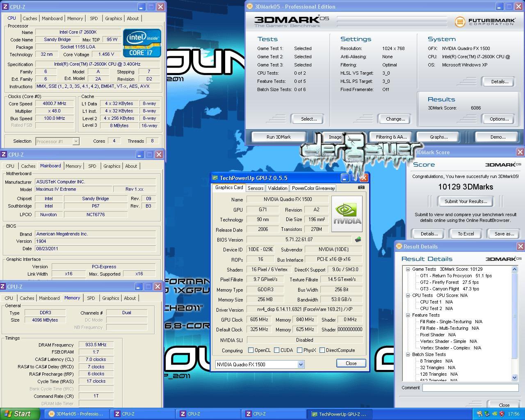Click the Options... results button
The image size is (525, 420).
pos(499,119)
